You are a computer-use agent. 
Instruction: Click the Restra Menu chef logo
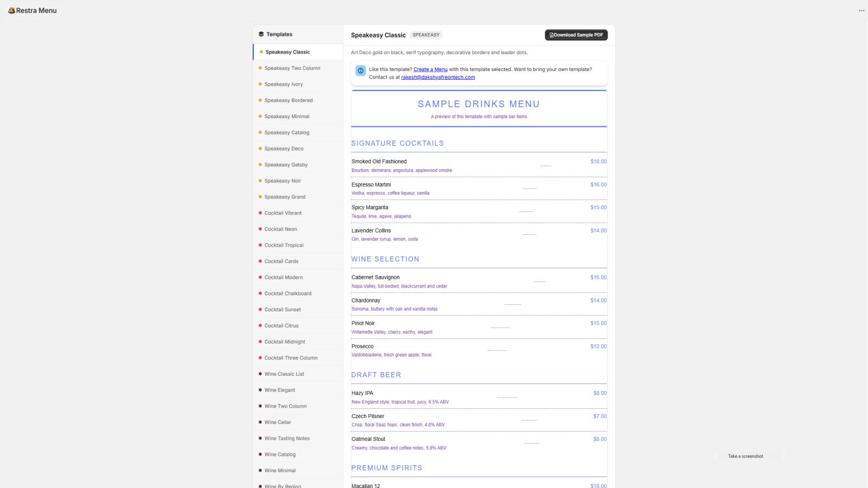tap(12, 10)
